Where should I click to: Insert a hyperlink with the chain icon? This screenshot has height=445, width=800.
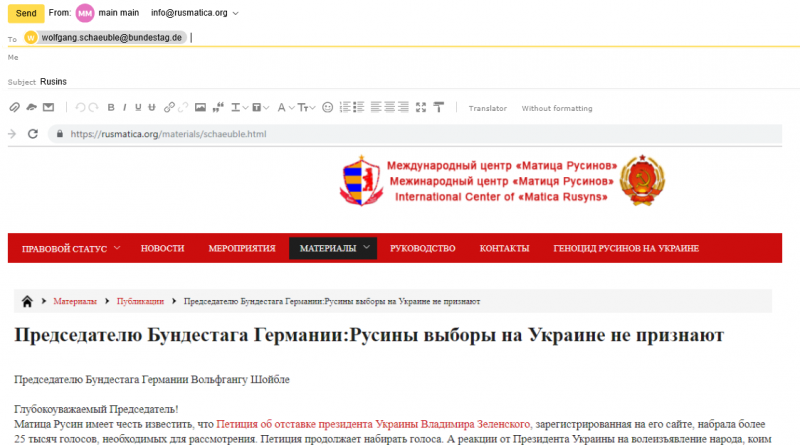pyautogui.click(x=169, y=107)
